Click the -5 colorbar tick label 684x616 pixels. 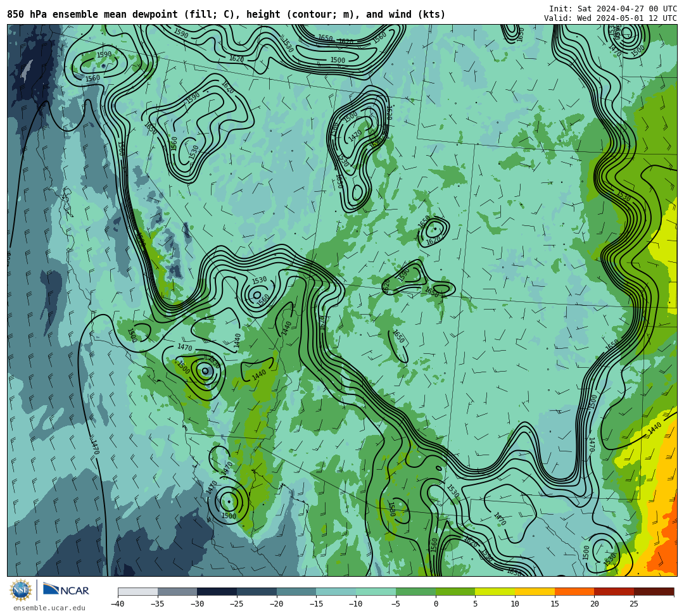point(396,604)
